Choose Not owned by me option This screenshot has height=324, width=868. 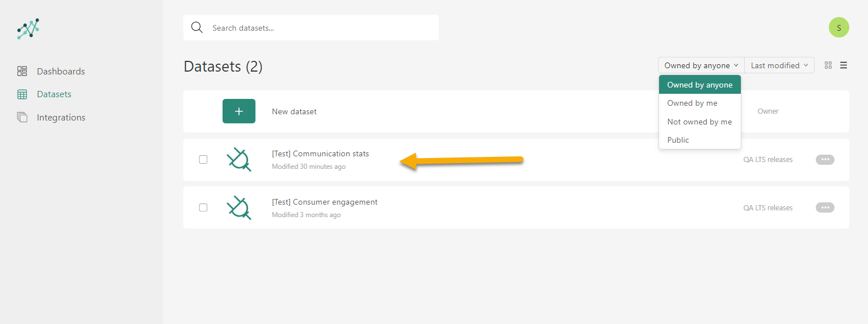[x=699, y=122]
